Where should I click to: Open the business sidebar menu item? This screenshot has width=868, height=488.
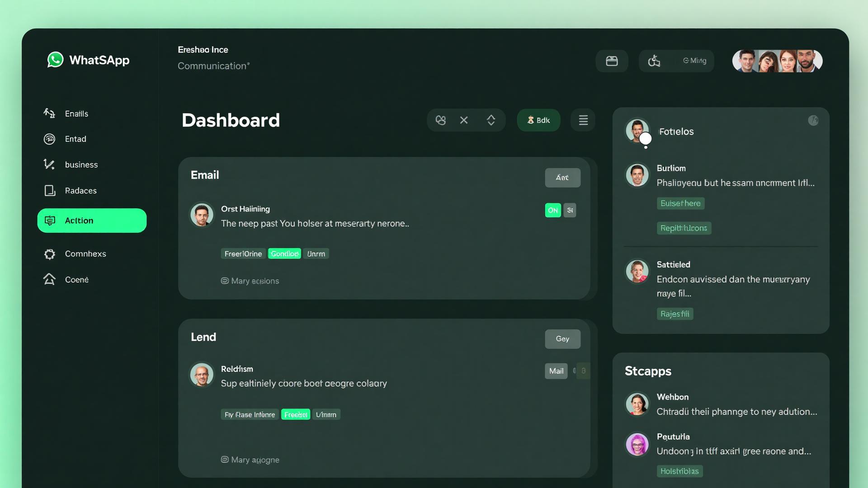point(81,164)
